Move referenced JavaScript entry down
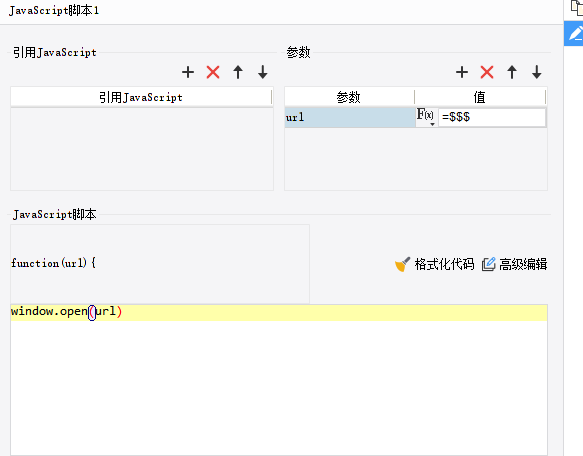Screen dimensions: 583x456 263,72
